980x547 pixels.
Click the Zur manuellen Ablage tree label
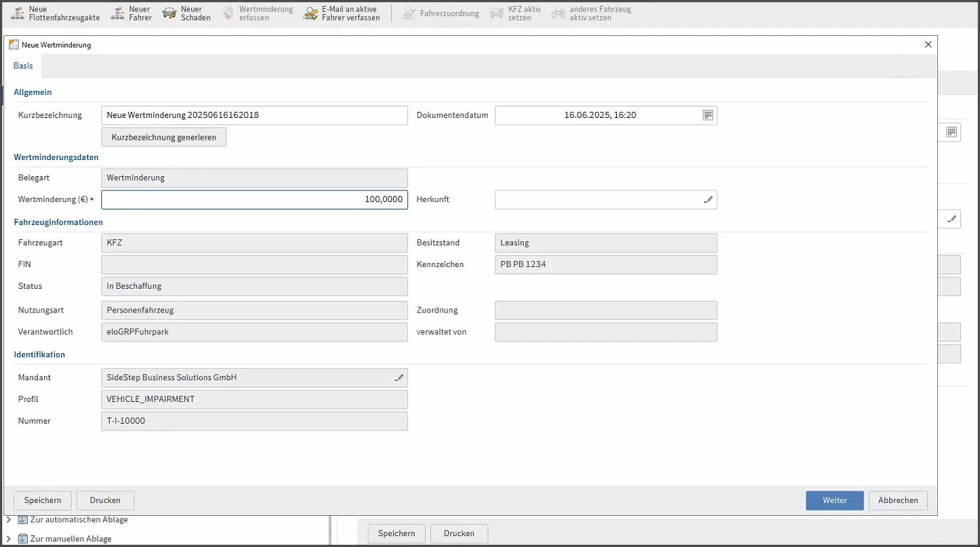click(71, 539)
